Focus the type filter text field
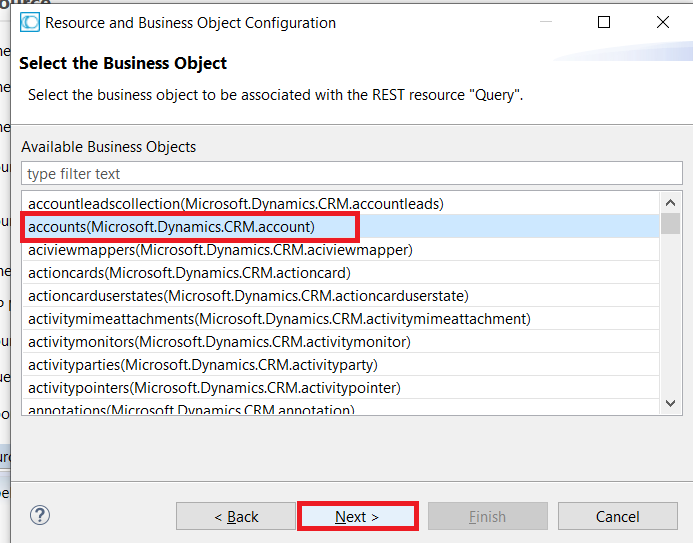 352,174
